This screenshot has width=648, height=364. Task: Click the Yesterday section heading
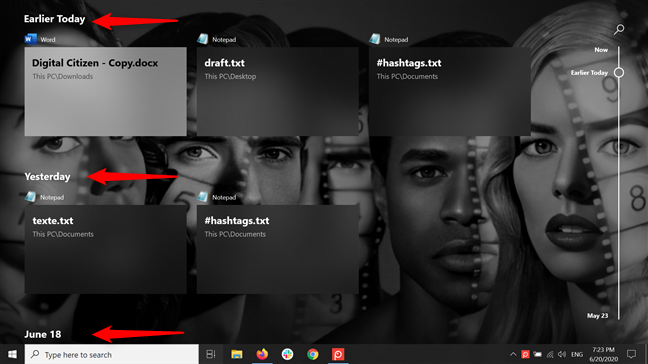tap(48, 176)
